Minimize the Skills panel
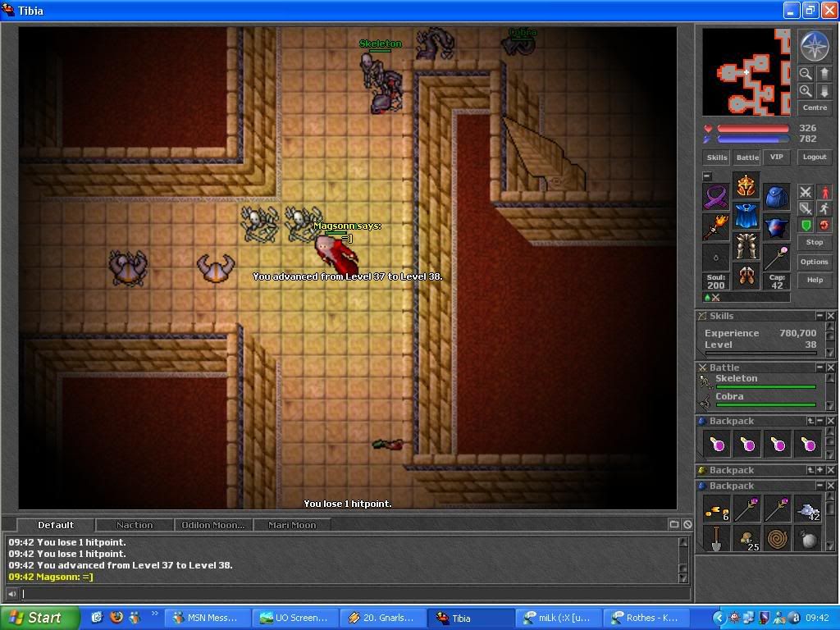The width and height of the screenshot is (840, 630). (x=819, y=316)
